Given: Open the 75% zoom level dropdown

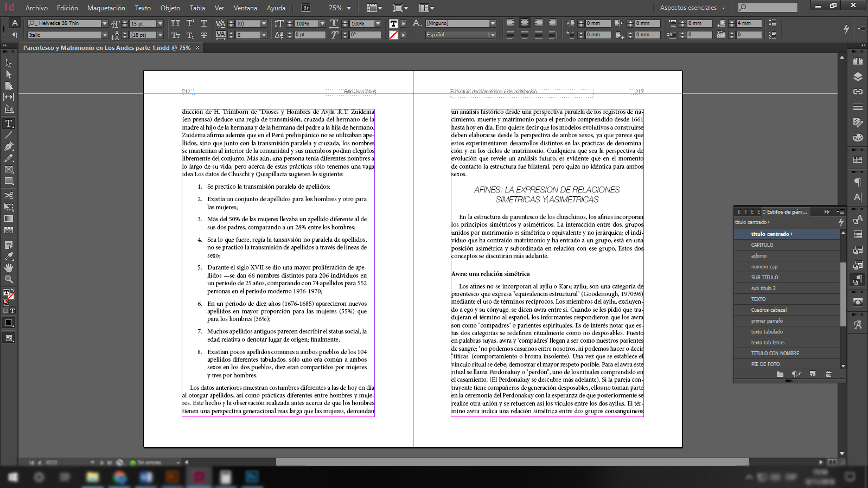Looking at the screenshot, I should click(x=349, y=8).
